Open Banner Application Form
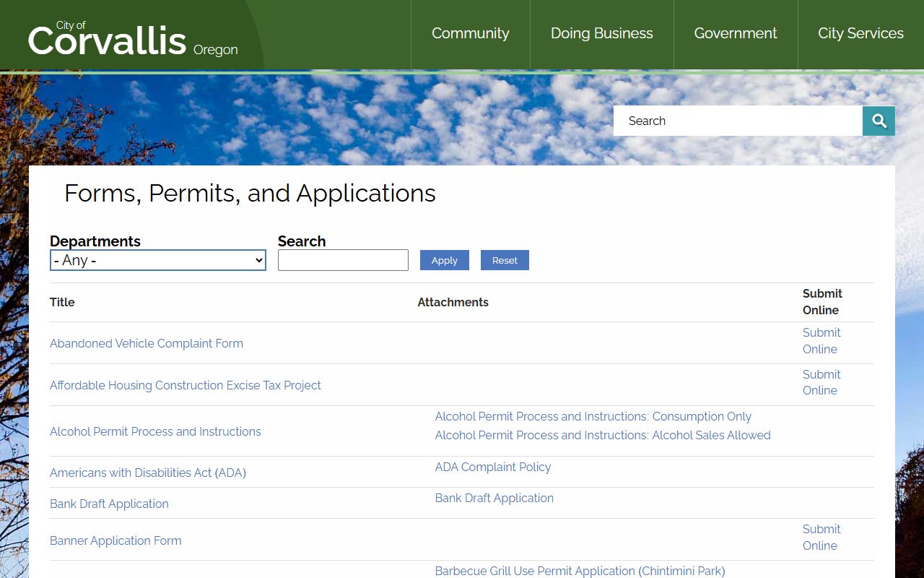This screenshot has height=578, width=924. 115,540
